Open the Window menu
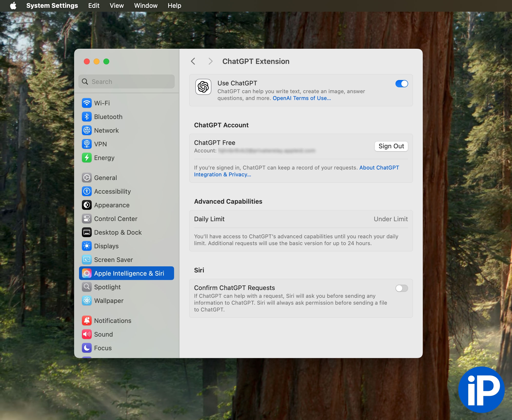This screenshot has width=512, height=420. pyautogui.click(x=146, y=6)
